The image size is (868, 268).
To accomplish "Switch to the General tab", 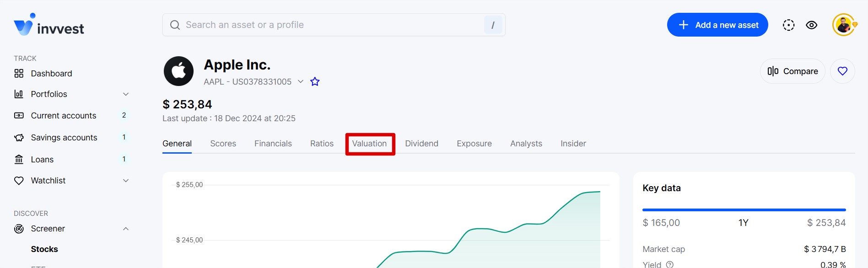I will (177, 144).
